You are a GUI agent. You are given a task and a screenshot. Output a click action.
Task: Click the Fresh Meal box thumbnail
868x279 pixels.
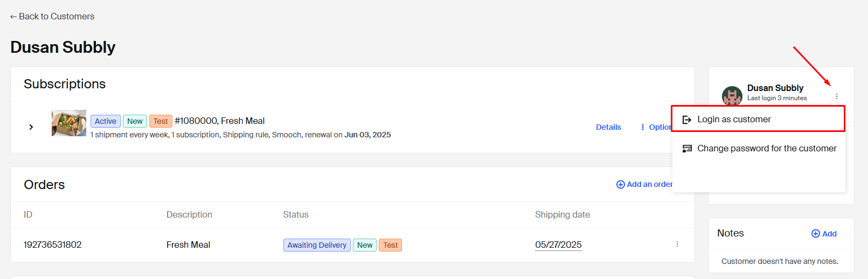pos(69,123)
